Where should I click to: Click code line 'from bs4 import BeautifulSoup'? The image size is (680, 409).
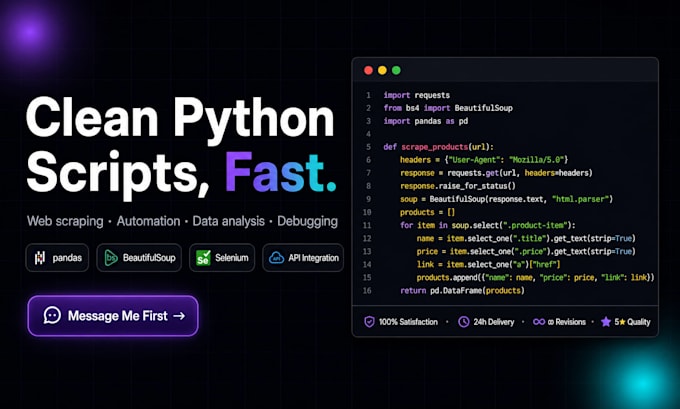[448, 108]
